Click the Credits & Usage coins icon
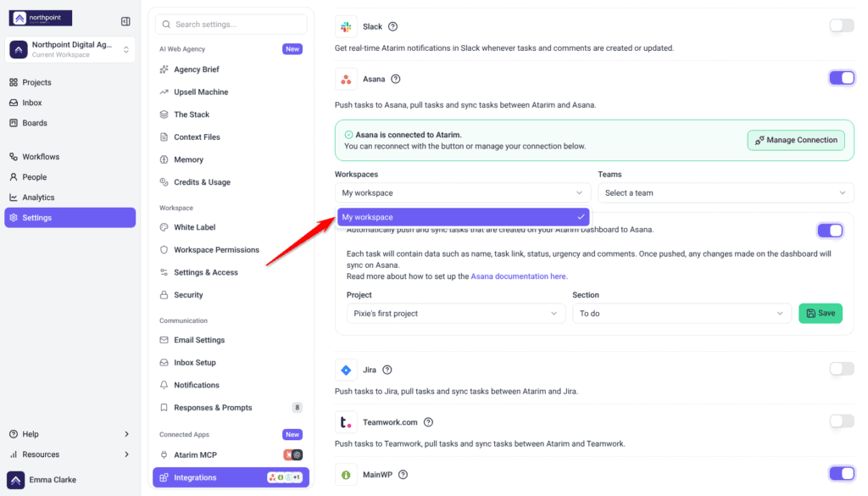The width and height of the screenshot is (868, 496). pyautogui.click(x=164, y=182)
